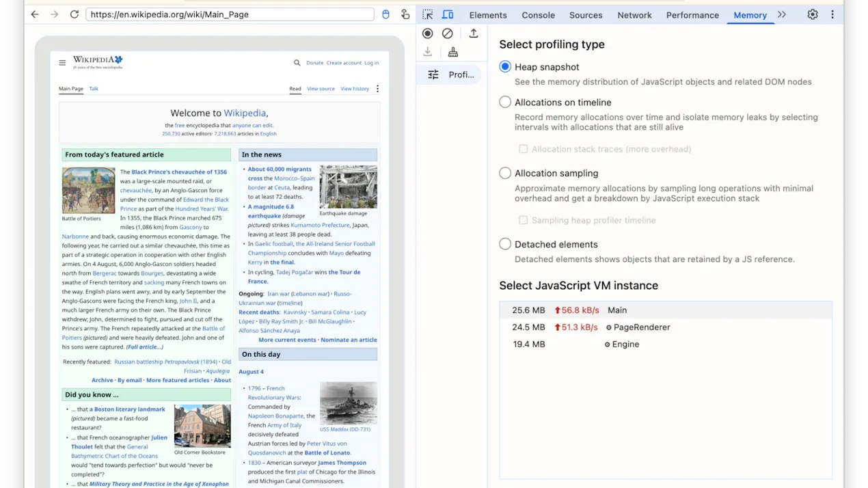
Task: Click the Full article link
Action: pyautogui.click(x=145, y=347)
